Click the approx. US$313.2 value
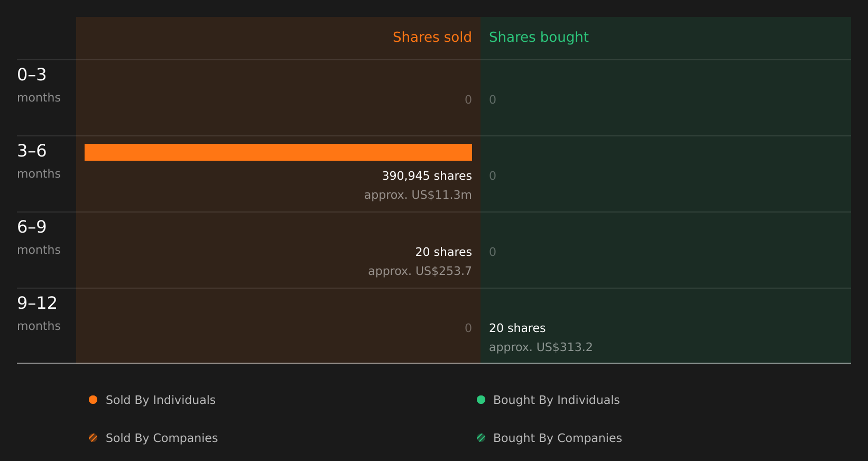The height and width of the screenshot is (461, 868). click(x=541, y=347)
